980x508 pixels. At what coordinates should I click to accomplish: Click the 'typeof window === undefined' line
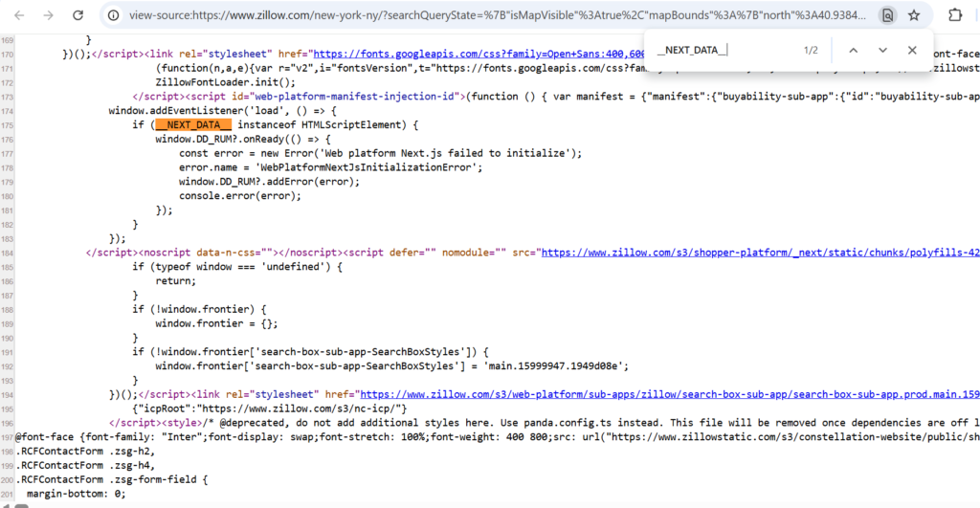tap(237, 267)
